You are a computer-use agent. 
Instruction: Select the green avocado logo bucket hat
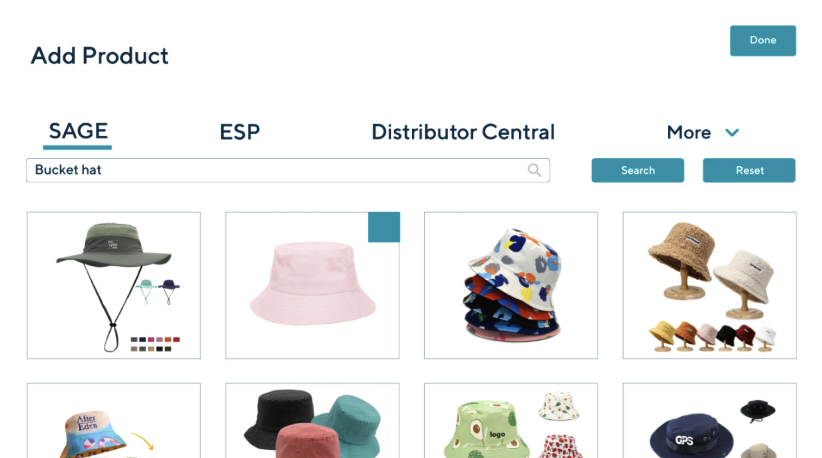[x=511, y=420]
